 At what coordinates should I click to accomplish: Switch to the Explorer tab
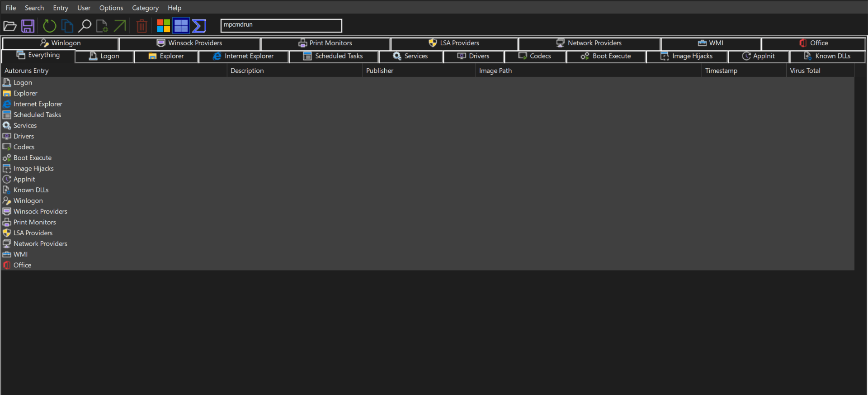coord(166,56)
